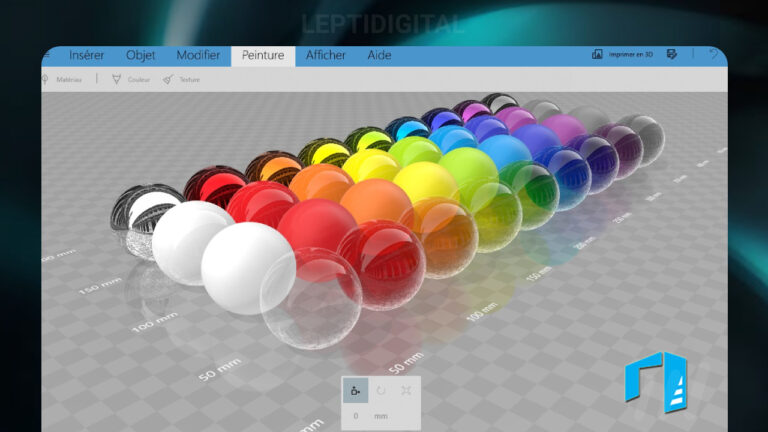This screenshot has width=768, height=432.
Task: Click the save icon beside Imprimer en 3D
Action: click(x=672, y=54)
